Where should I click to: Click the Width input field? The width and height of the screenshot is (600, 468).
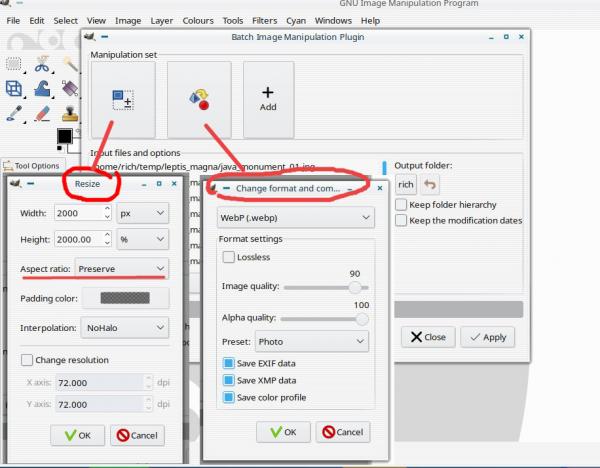[x=80, y=213]
